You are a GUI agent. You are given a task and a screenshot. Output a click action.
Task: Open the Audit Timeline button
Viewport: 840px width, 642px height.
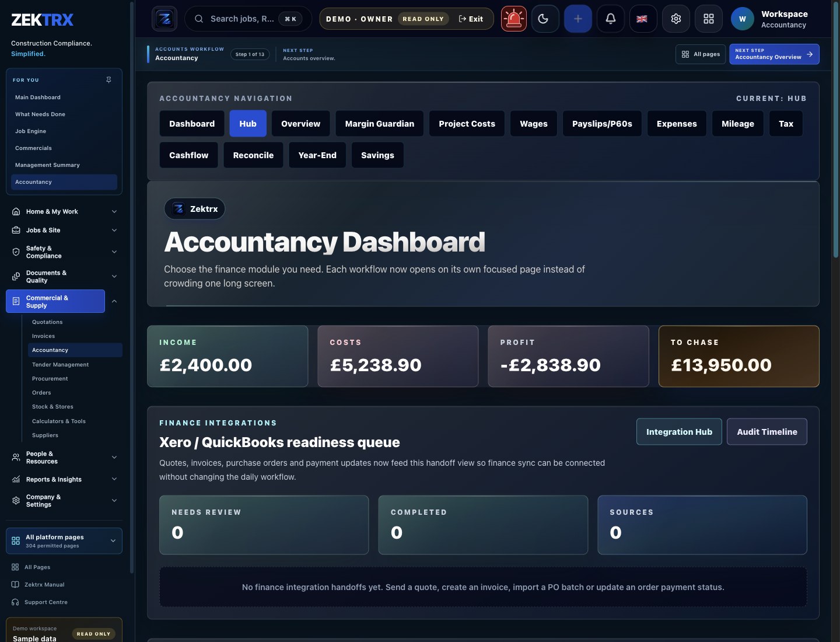click(x=767, y=432)
